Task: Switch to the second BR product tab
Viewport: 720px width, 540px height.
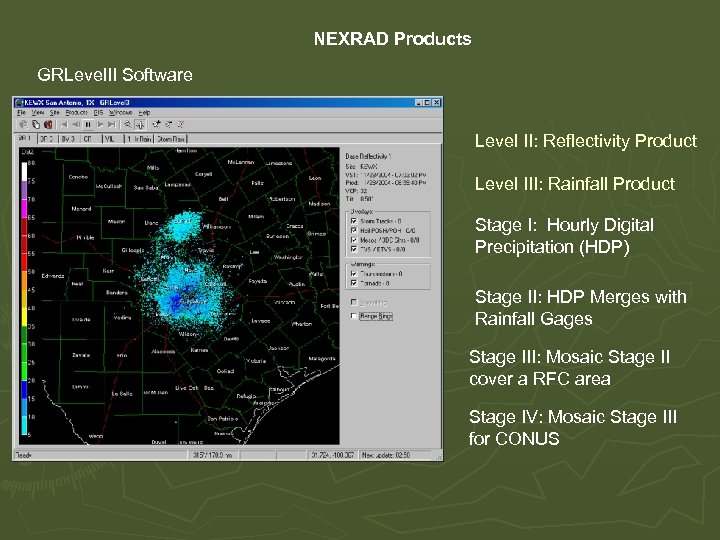Action: 47,139
